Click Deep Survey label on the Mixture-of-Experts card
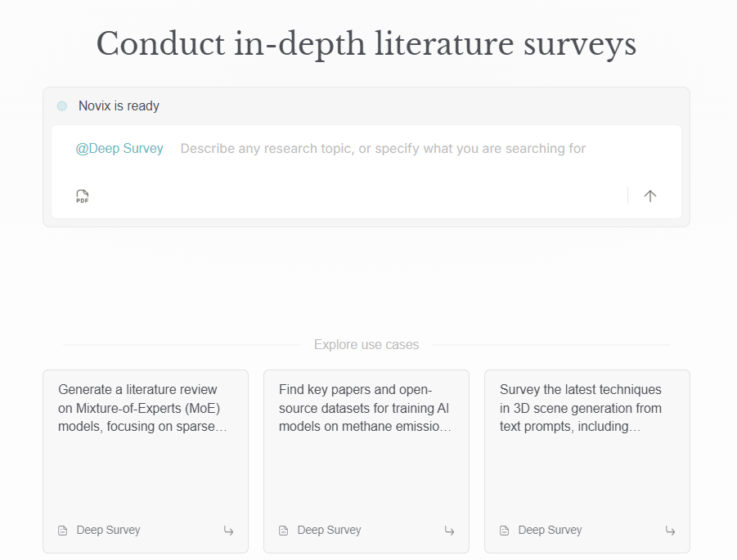737x560 pixels. (x=108, y=531)
